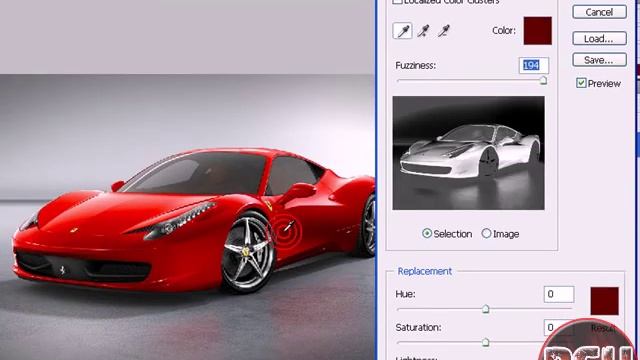Click the Fuzziness value field
The width and height of the screenshot is (640, 360).
point(534,65)
